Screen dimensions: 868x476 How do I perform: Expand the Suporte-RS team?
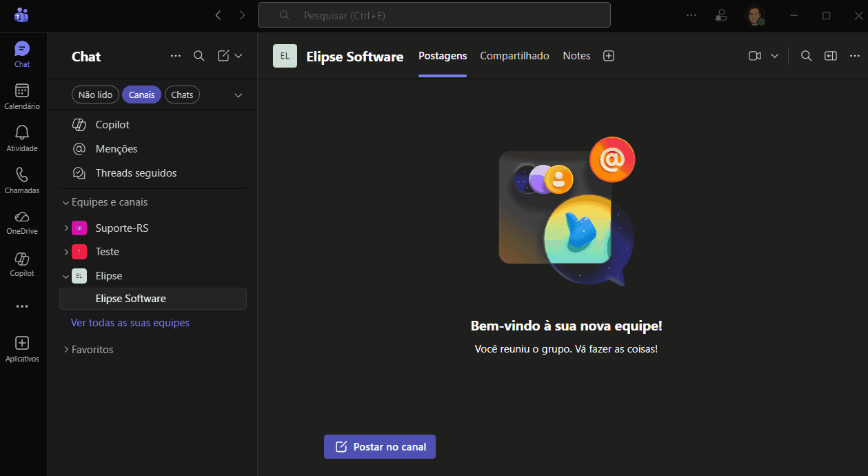pyautogui.click(x=66, y=228)
